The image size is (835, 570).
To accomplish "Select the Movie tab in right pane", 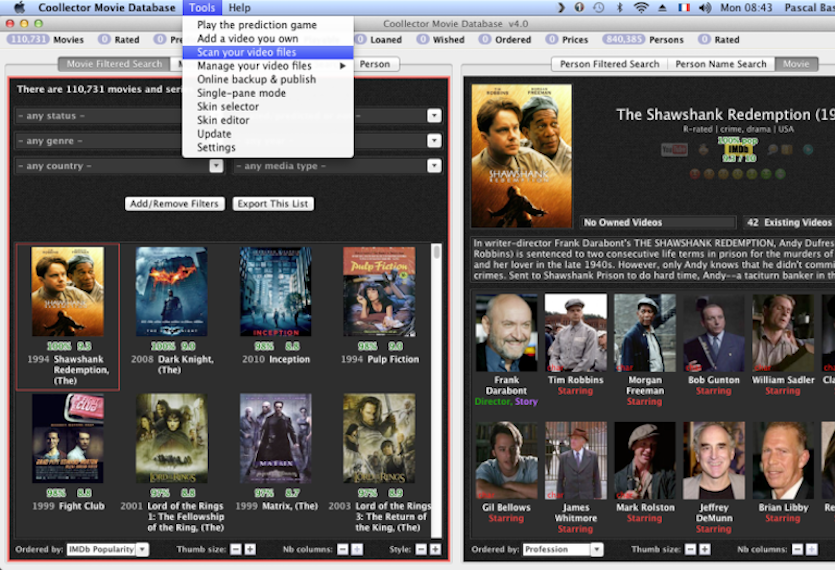I will coord(796,64).
